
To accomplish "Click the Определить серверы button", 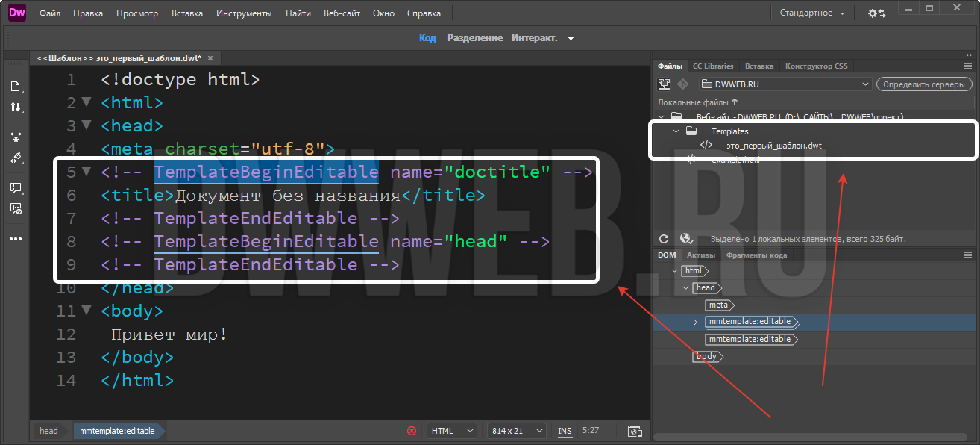I will [x=924, y=84].
